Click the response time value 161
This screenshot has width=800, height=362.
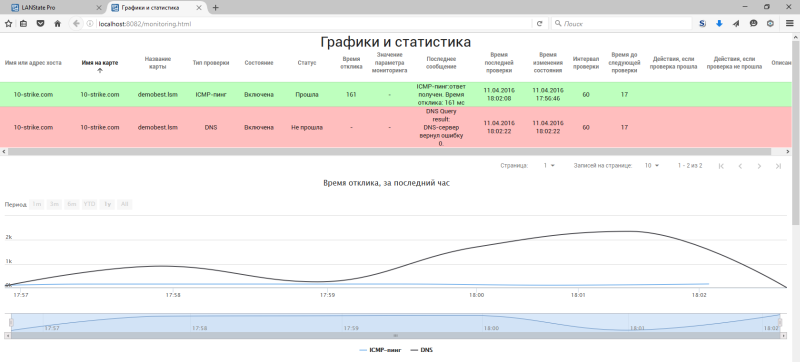point(351,94)
